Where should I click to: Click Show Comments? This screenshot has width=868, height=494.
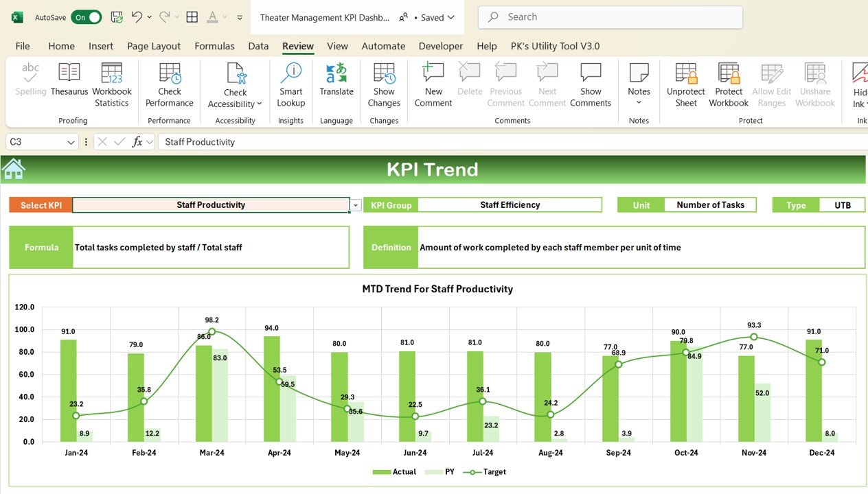pos(591,84)
